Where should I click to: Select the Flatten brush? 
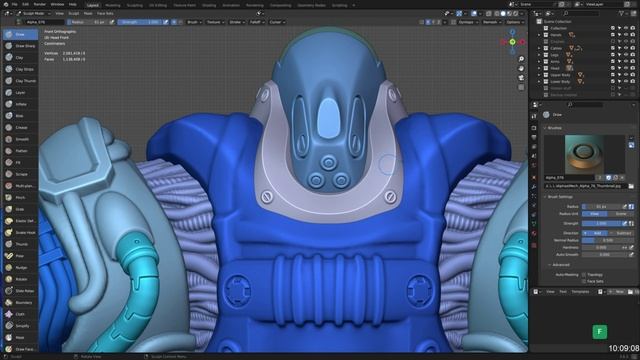click(20, 151)
